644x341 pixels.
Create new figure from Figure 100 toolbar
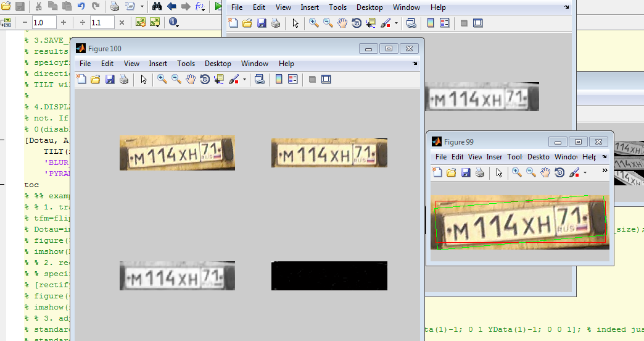pyautogui.click(x=81, y=79)
